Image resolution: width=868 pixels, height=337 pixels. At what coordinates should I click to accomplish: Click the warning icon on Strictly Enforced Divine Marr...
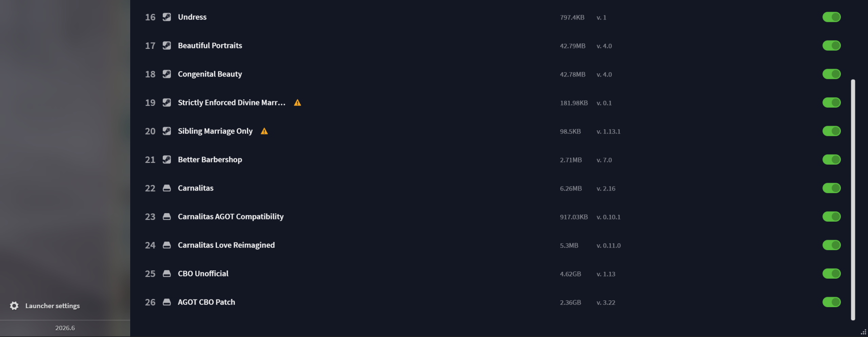pos(297,103)
